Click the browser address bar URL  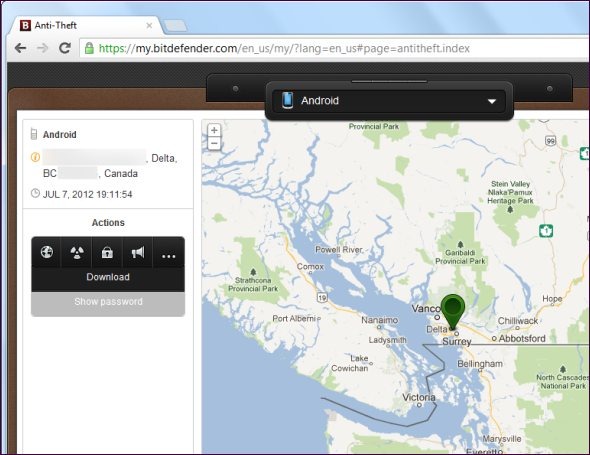click(284, 48)
